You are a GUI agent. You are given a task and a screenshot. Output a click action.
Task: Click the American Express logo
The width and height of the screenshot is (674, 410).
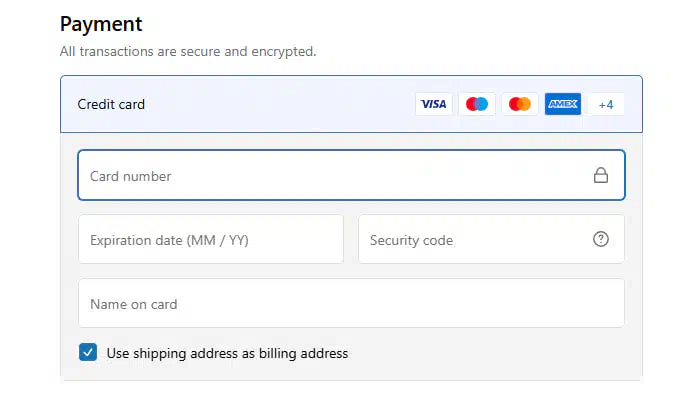point(563,104)
